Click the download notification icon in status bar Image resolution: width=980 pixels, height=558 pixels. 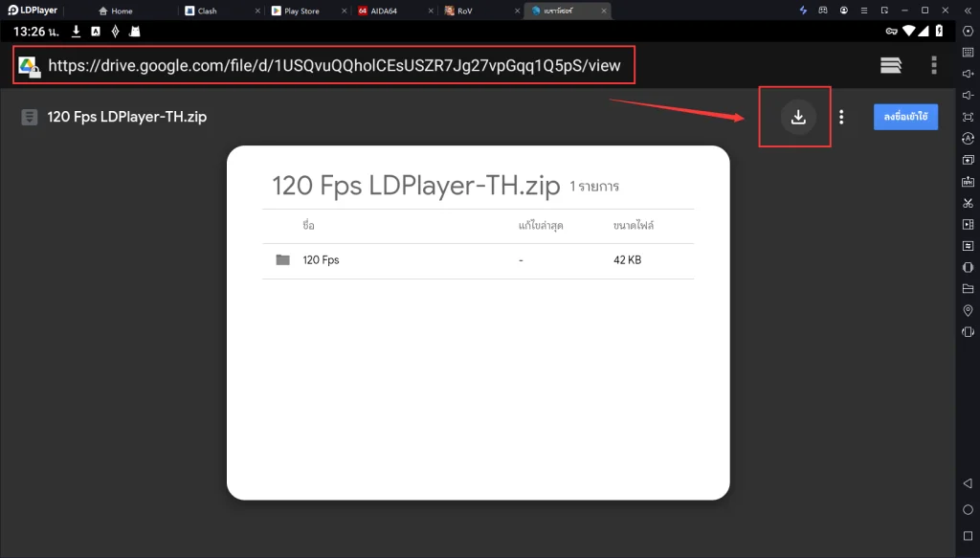[76, 32]
